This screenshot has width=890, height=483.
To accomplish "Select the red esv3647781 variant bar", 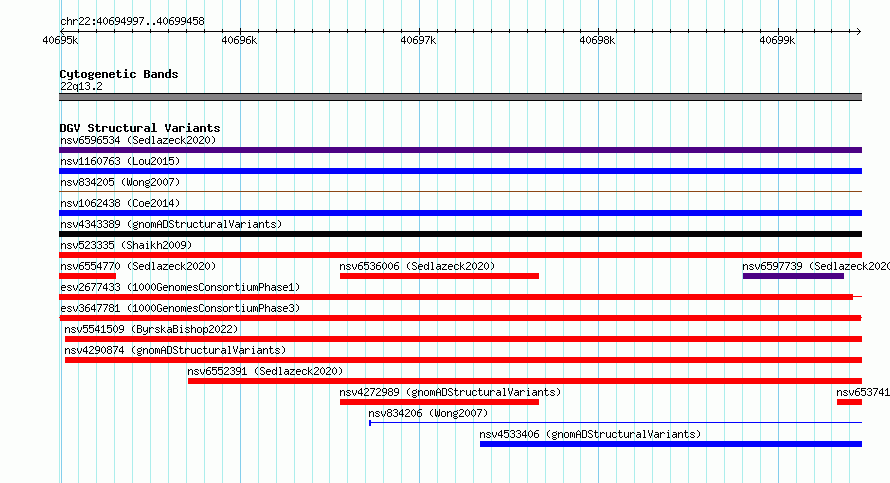I will coord(460,318).
